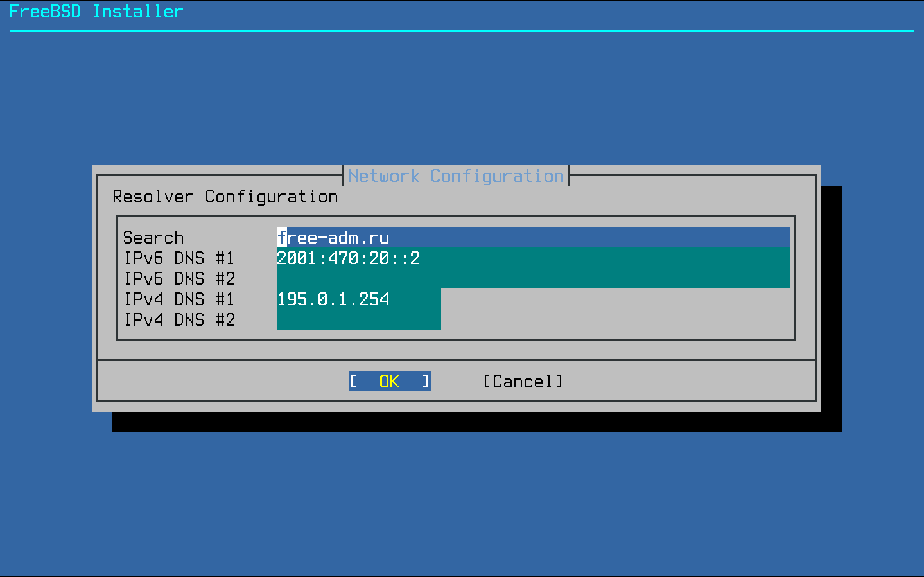Click the IPv4 DNS #1 value 195.0.1.254
Viewport: 924px width, 577px height.
click(333, 299)
